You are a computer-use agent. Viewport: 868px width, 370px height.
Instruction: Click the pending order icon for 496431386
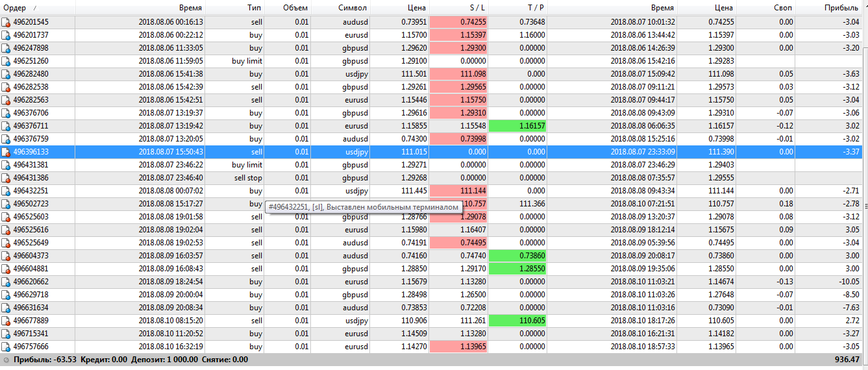pyautogui.click(x=6, y=178)
